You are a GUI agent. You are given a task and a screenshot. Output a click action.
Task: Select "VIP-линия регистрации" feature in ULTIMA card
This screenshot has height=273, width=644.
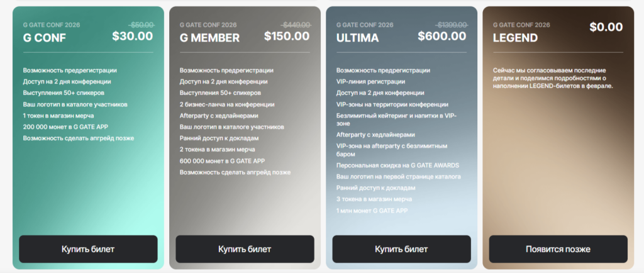370,82
